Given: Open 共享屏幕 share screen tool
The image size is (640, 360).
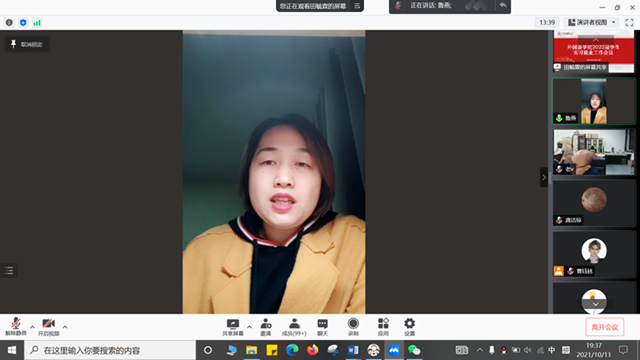Looking at the screenshot, I should [x=233, y=327].
